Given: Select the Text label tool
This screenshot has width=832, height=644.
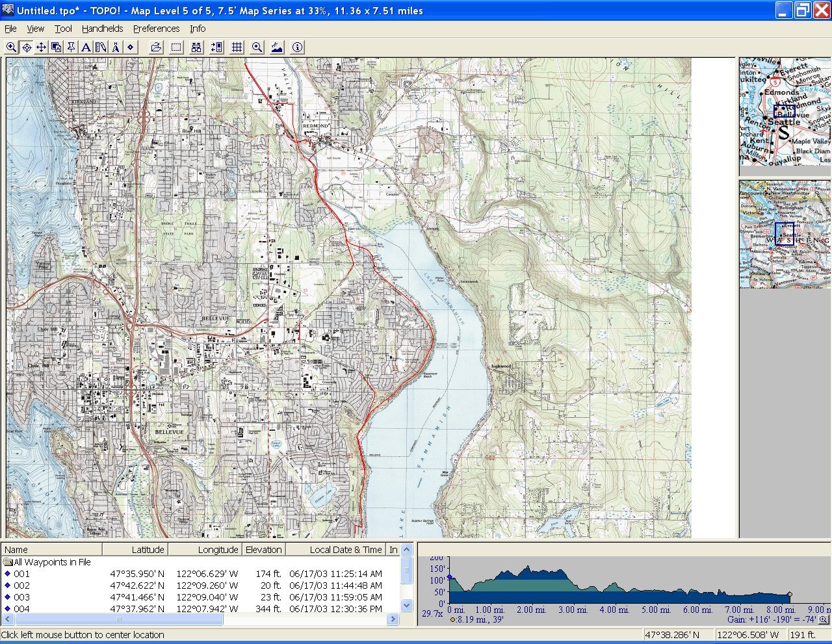Looking at the screenshot, I should click(86, 47).
